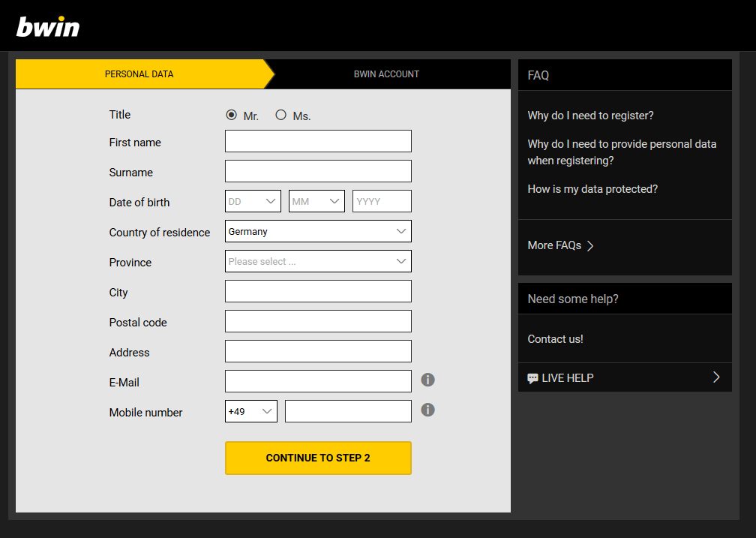Focus the Postal code input field

[318, 321]
